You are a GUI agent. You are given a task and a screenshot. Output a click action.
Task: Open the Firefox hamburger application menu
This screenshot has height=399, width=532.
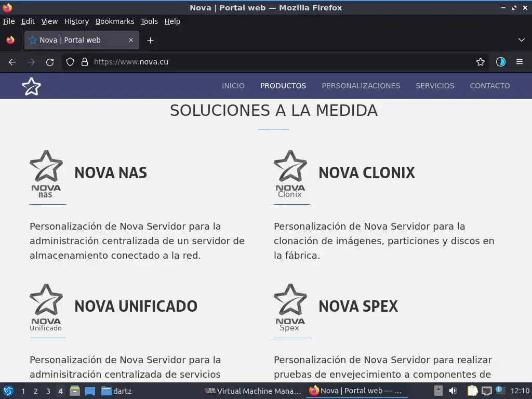tap(520, 62)
